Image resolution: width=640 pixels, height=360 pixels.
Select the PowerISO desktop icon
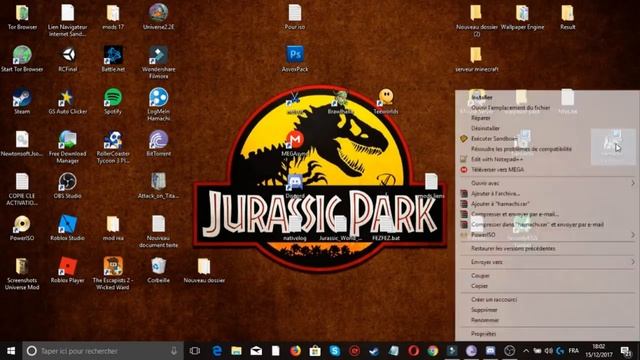click(22, 228)
